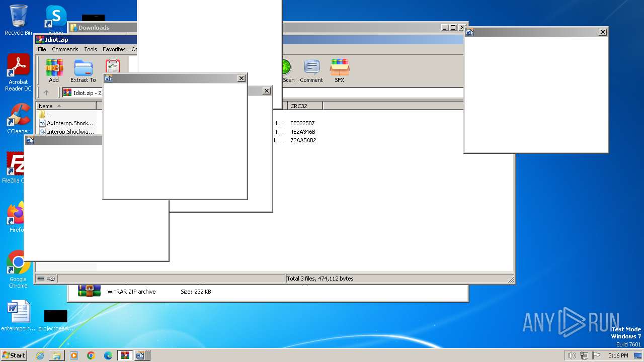Click the Add toolbar icon in WinRAR
The height and width of the screenshot is (362, 644).
pyautogui.click(x=54, y=70)
